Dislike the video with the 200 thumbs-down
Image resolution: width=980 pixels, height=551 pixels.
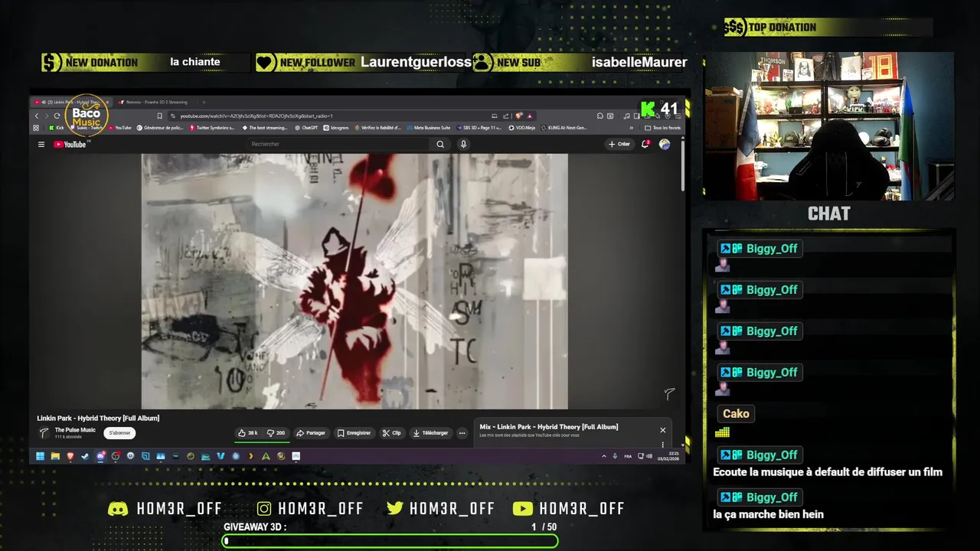click(x=276, y=433)
